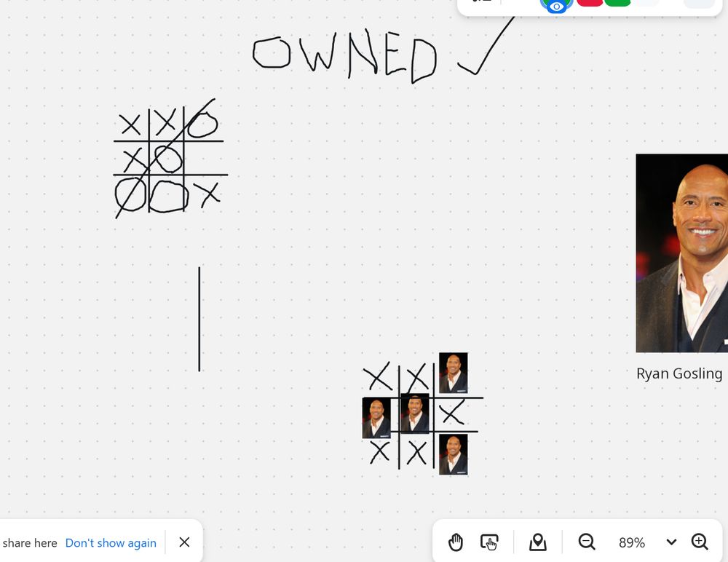Select the blue pen with eye badge
The height and width of the screenshot is (562, 728).
[x=555, y=4]
